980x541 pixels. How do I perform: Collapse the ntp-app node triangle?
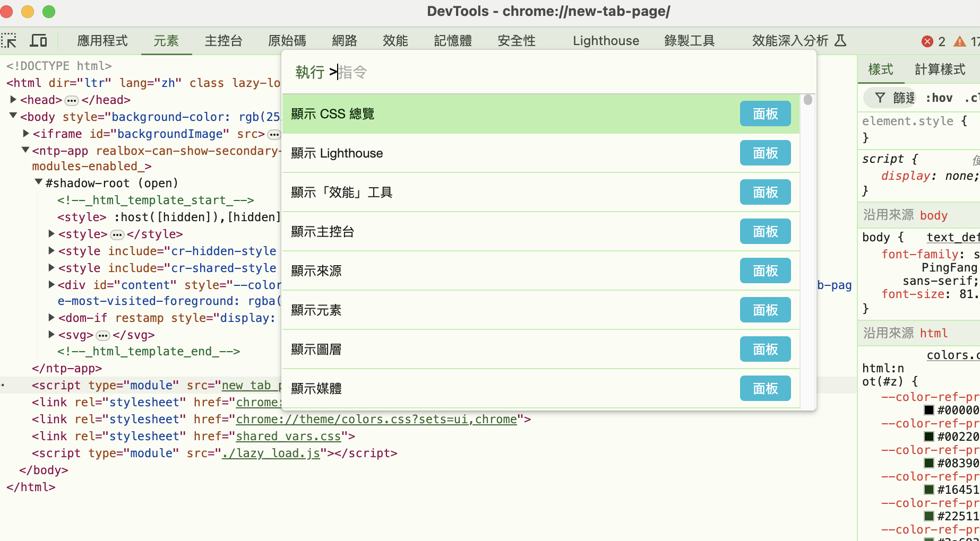[25, 150]
